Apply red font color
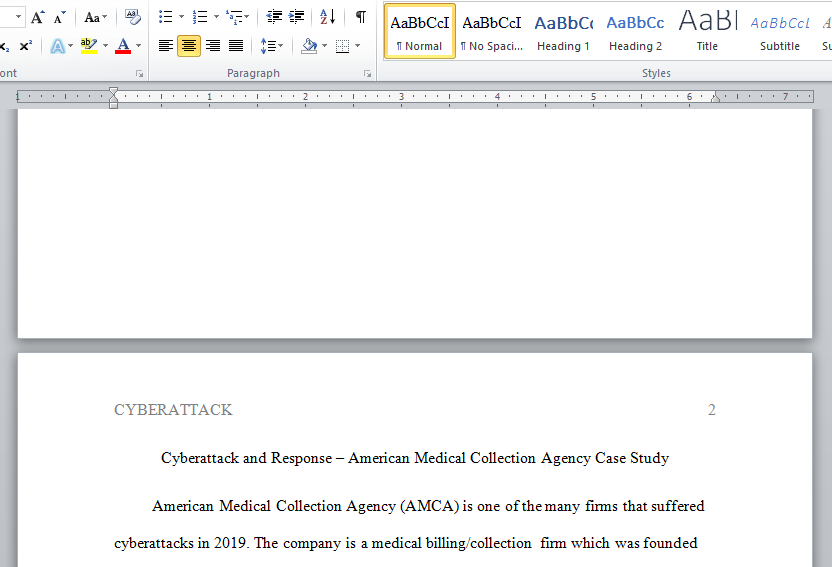 [x=123, y=46]
